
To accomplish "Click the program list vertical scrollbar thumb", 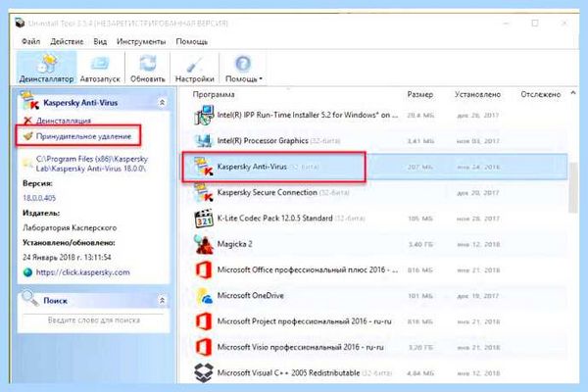I will click(573, 187).
